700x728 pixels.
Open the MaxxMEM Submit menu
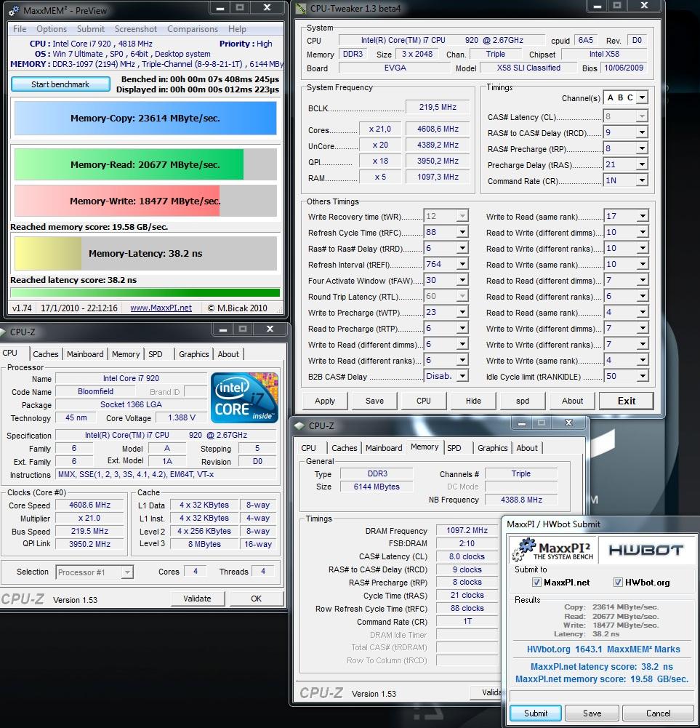[91, 29]
